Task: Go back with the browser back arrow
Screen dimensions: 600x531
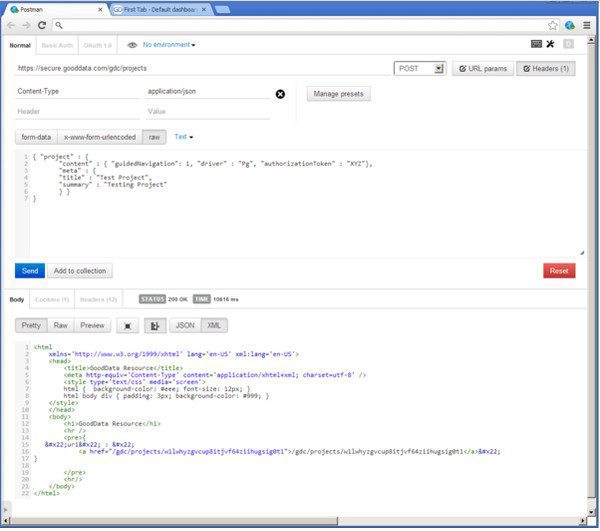Action: (11, 25)
